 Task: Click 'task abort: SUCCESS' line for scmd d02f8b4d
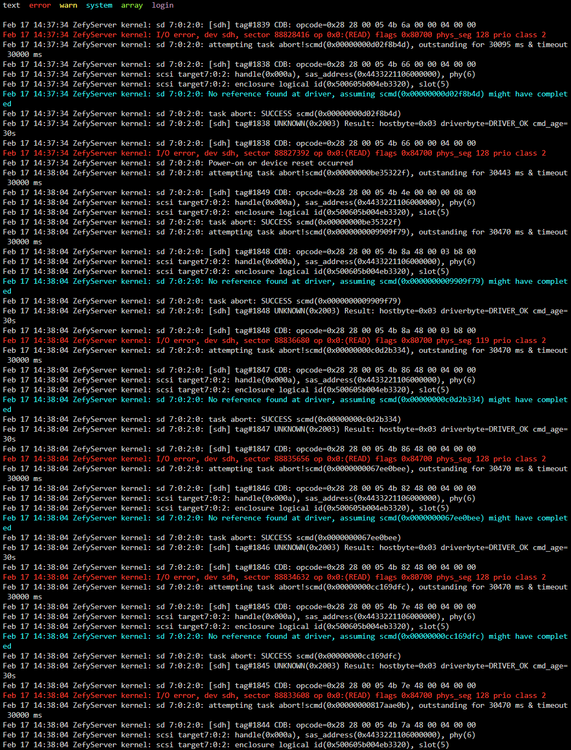point(202,113)
